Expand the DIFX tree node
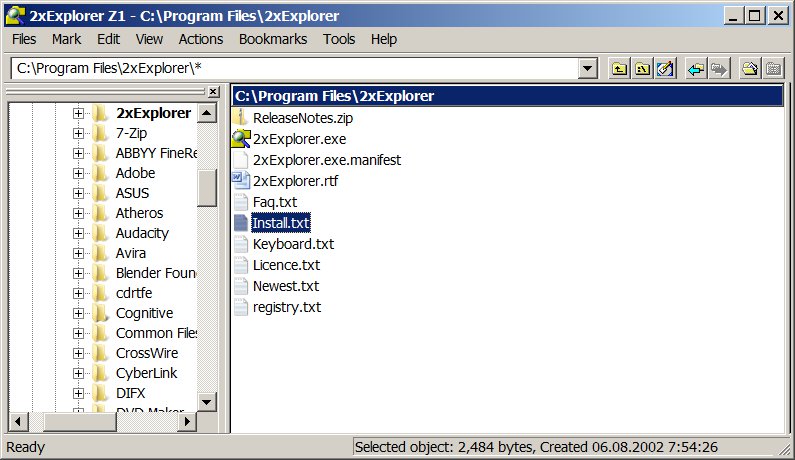The width and height of the screenshot is (795, 460). click(x=78, y=393)
